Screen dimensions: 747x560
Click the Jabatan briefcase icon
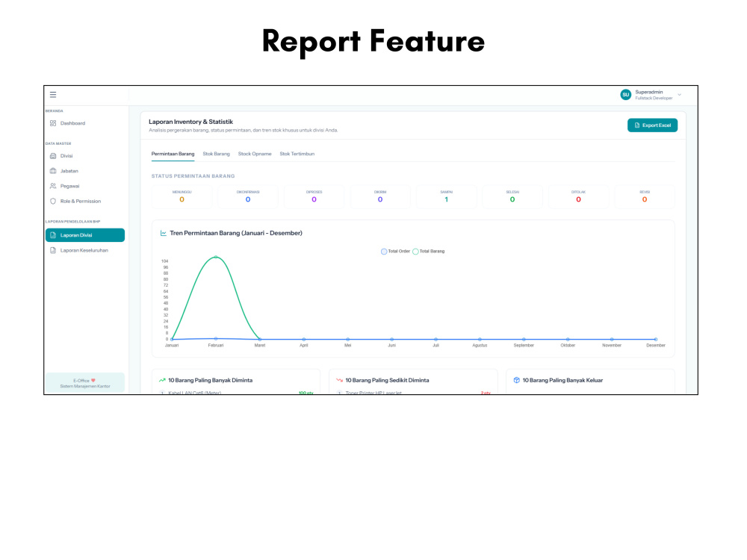(53, 171)
